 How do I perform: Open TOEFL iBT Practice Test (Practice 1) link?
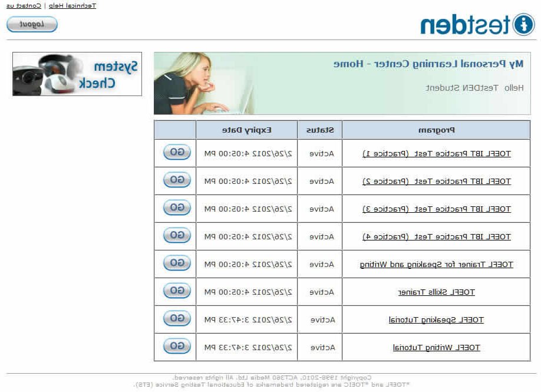click(x=436, y=153)
